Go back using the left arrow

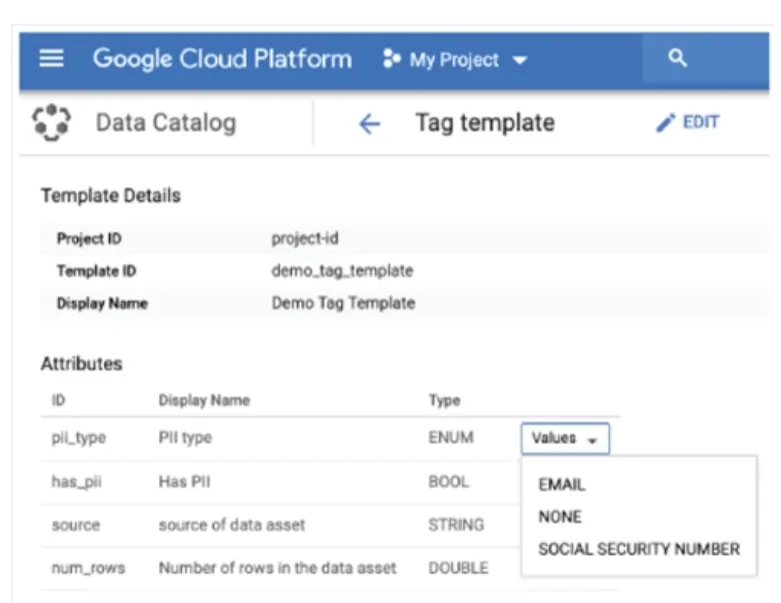[x=370, y=124]
